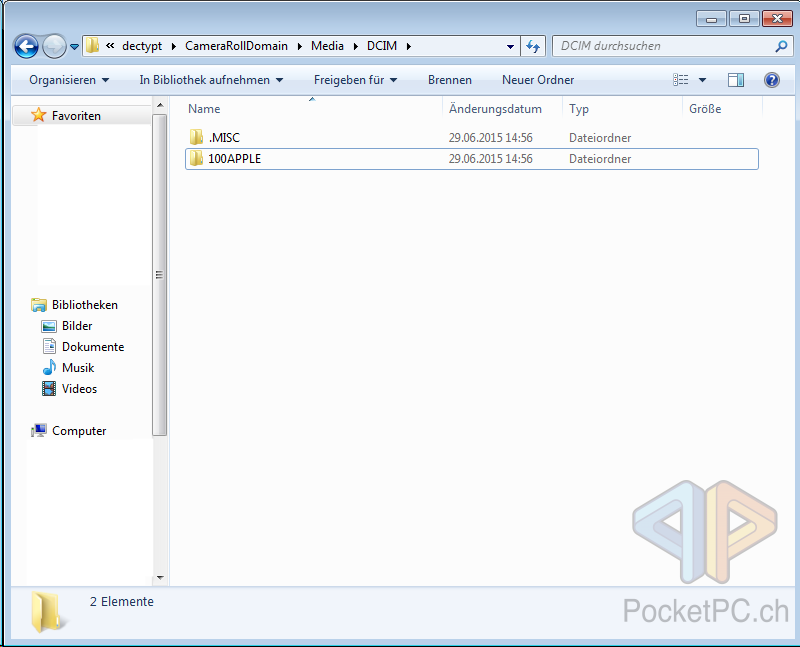Refresh the DCIM folder view
This screenshot has height=647, width=800.
(533, 46)
